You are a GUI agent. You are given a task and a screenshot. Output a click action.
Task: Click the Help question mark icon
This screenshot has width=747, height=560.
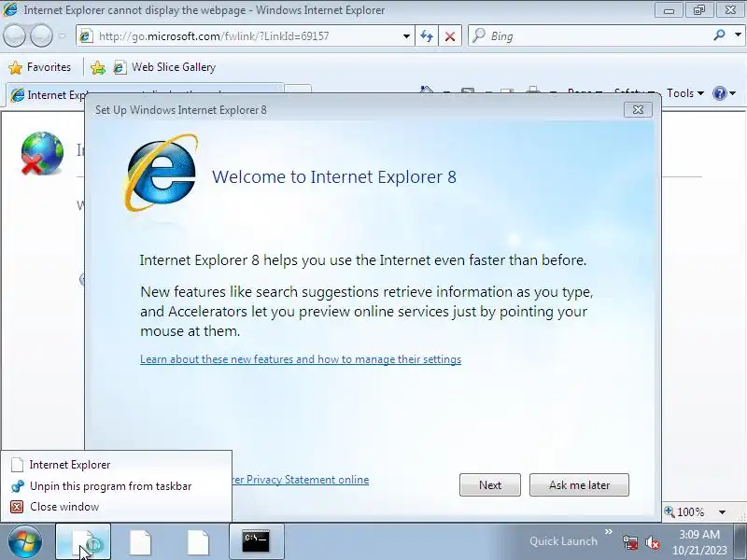[x=719, y=93]
